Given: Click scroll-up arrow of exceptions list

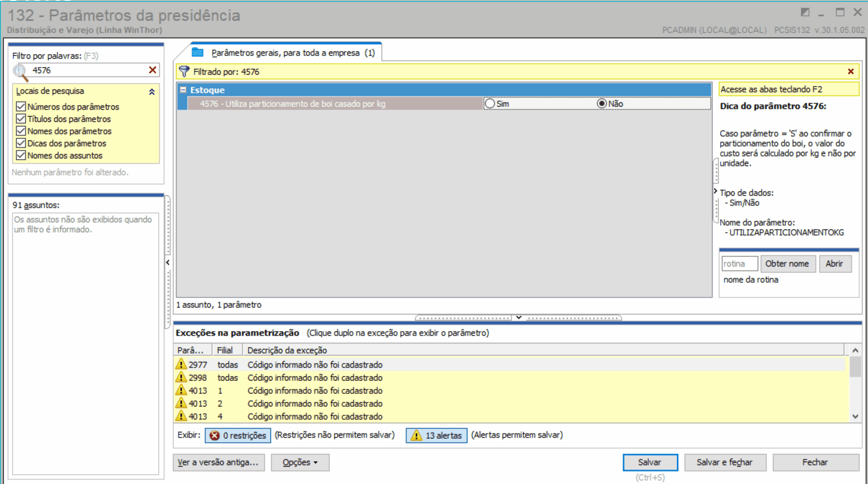Looking at the screenshot, I should pos(855,350).
